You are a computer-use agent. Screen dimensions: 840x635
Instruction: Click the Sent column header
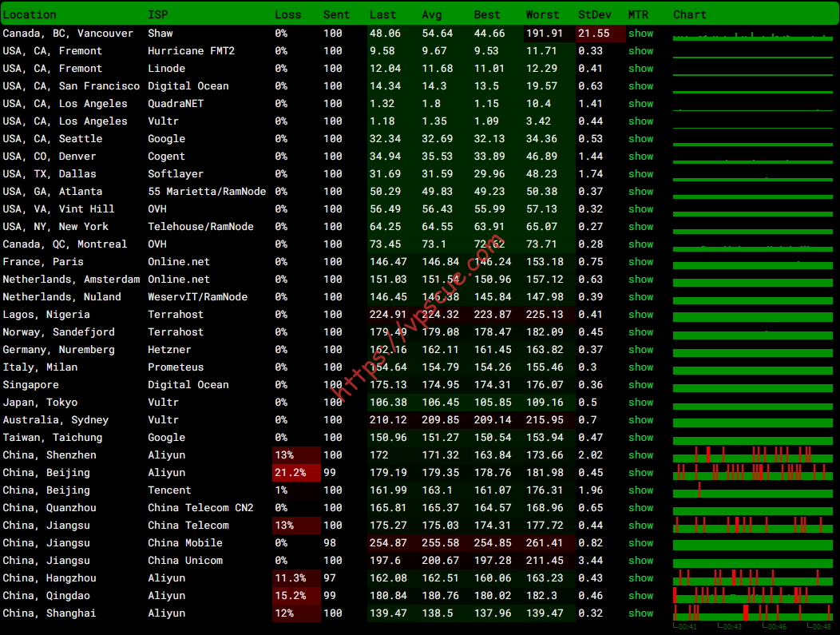(336, 15)
